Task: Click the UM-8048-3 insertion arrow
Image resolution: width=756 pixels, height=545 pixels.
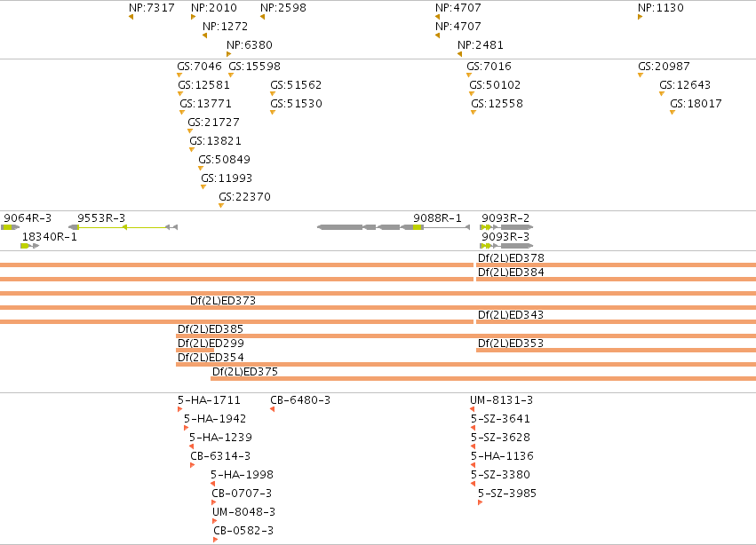Action: pyautogui.click(x=215, y=521)
